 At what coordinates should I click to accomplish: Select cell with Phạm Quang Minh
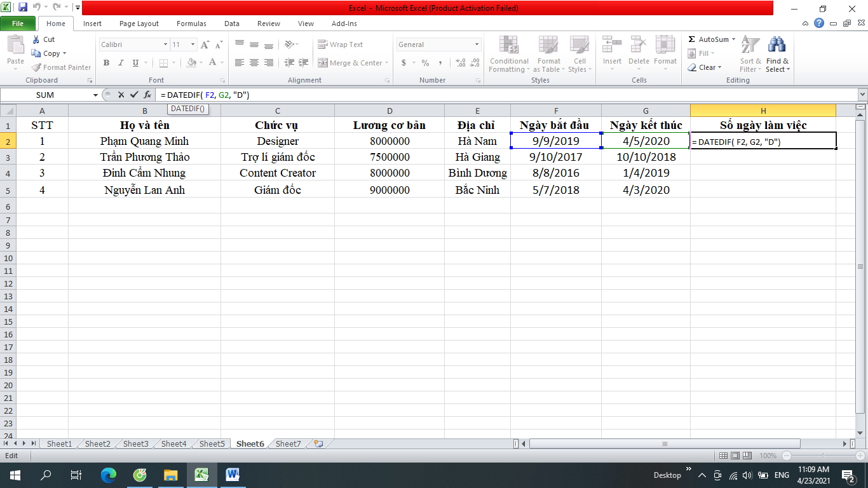tap(144, 141)
